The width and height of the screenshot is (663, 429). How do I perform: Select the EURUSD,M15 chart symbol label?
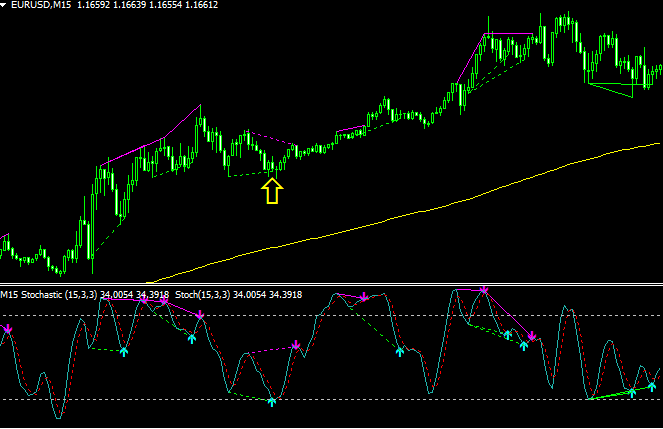pyautogui.click(x=41, y=5)
